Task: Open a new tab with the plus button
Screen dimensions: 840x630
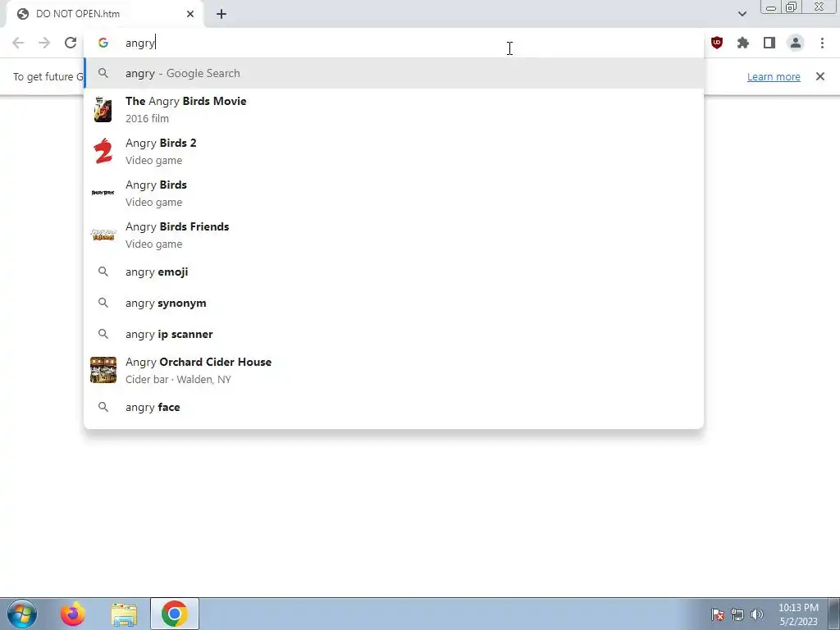Action: (x=221, y=14)
